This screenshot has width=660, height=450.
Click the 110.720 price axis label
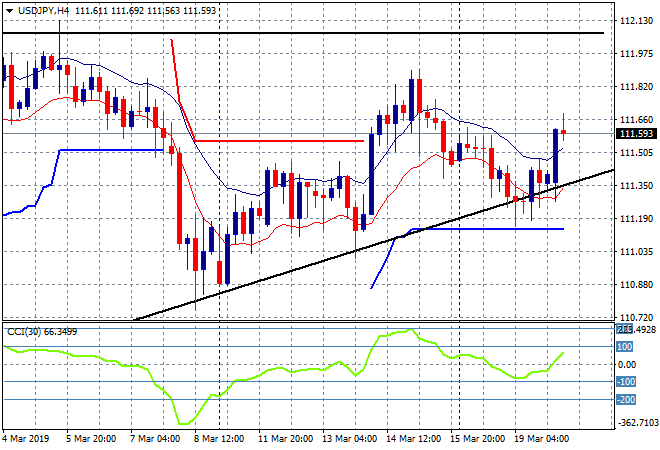click(x=636, y=317)
